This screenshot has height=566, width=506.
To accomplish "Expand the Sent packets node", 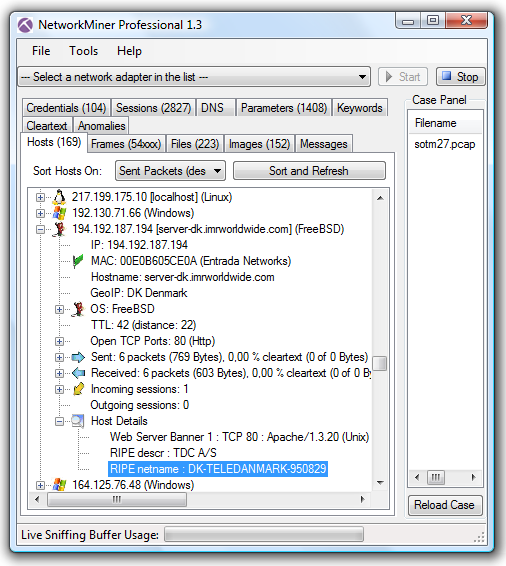I will (60, 357).
